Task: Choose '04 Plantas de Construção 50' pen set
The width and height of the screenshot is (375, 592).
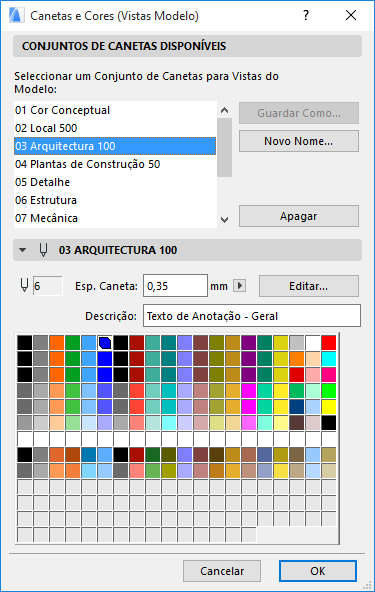Action: pyautogui.click(x=115, y=164)
